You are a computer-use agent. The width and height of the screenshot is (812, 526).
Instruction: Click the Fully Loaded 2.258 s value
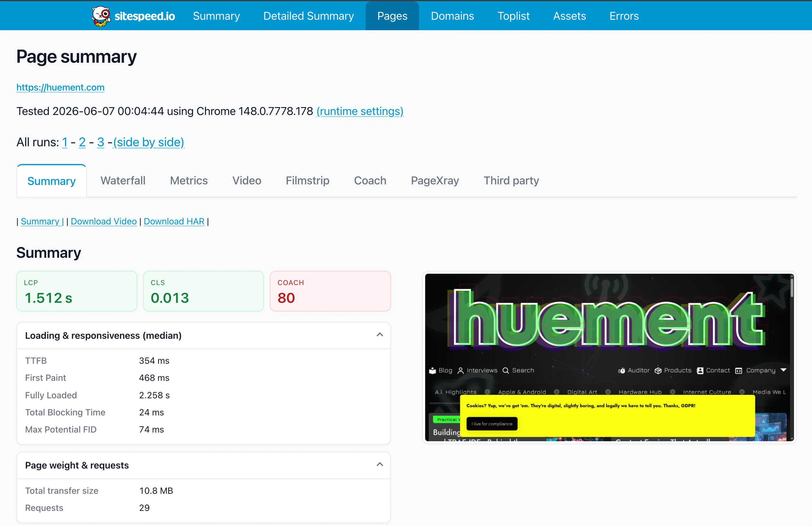pyautogui.click(x=154, y=395)
